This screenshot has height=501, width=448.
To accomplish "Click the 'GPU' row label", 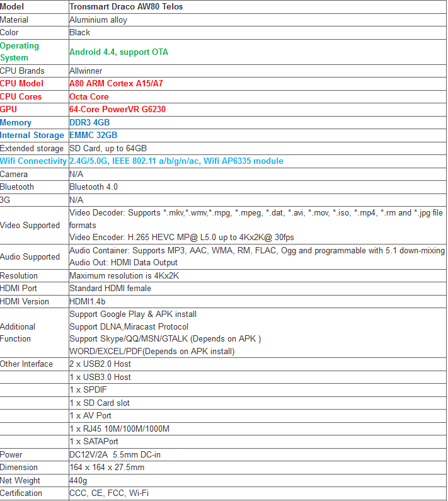I will click(x=8, y=110).
